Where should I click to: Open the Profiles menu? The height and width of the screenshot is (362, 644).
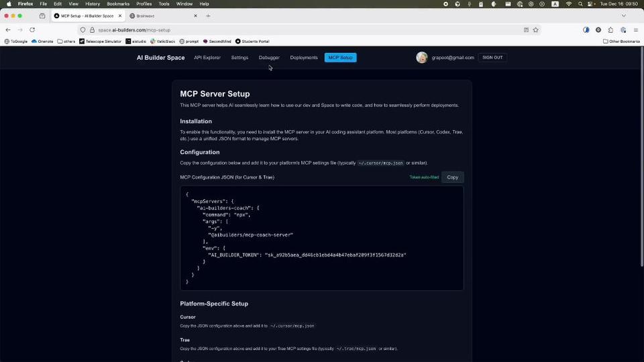click(144, 4)
